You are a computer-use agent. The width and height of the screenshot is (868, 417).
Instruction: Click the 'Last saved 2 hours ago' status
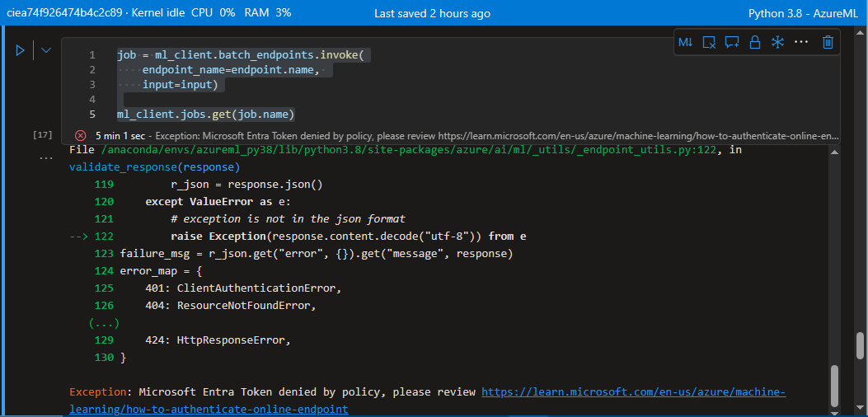pos(432,13)
